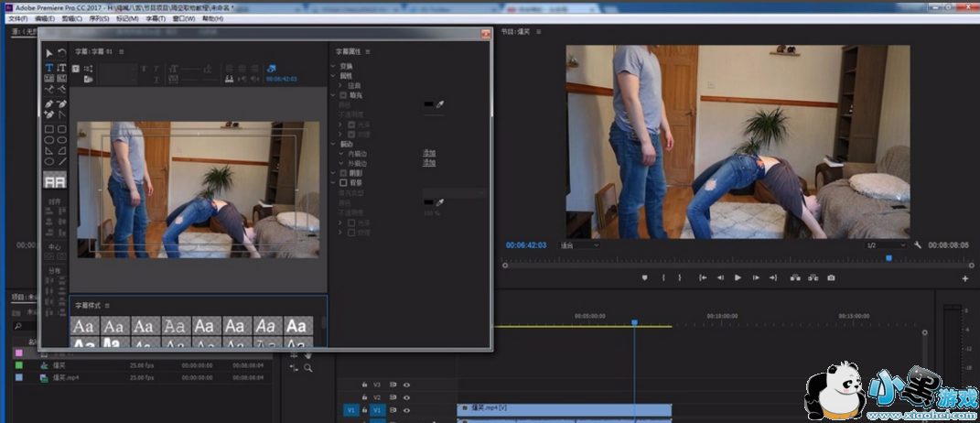Enable the 背景 (Background) checkbox
This screenshot has height=423, width=980.
coord(344,183)
